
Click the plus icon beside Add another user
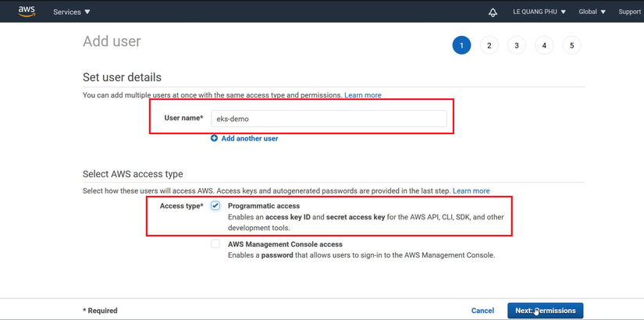coord(215,138)
